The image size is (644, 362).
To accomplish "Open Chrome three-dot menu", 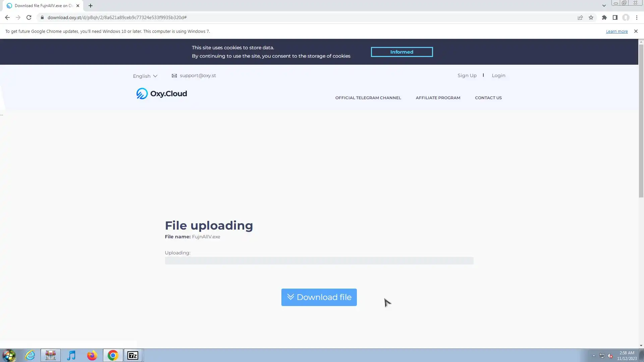I will tap(637, 17).
